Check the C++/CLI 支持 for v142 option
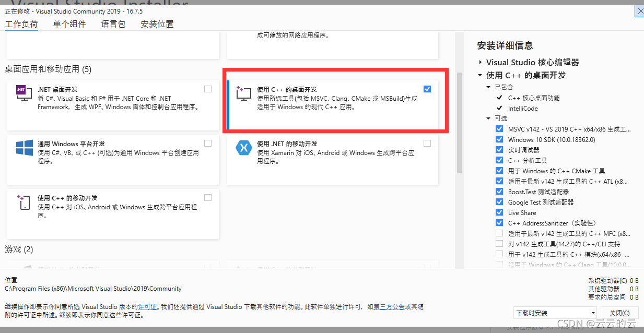The image size is (644, 333). coord(499,244)
